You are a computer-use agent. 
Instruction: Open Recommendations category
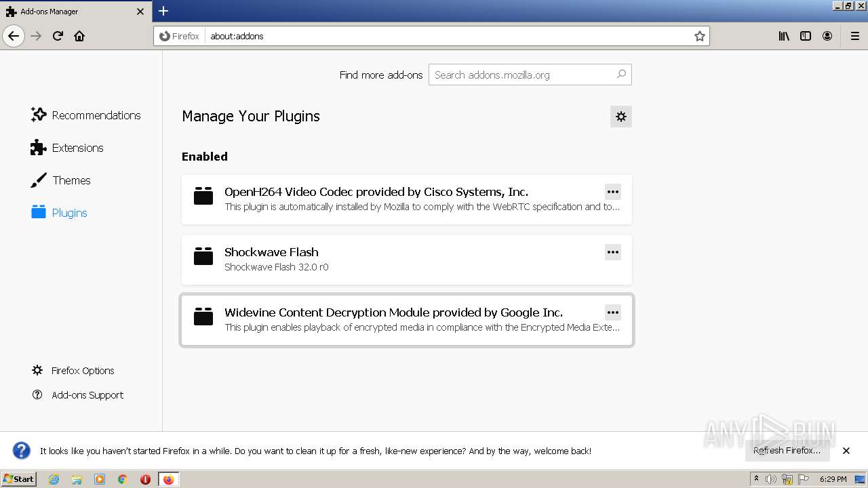(86, 115)
